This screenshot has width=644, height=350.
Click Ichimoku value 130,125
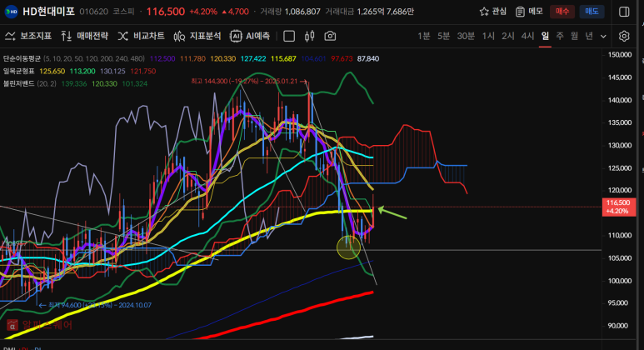point(113,71)
